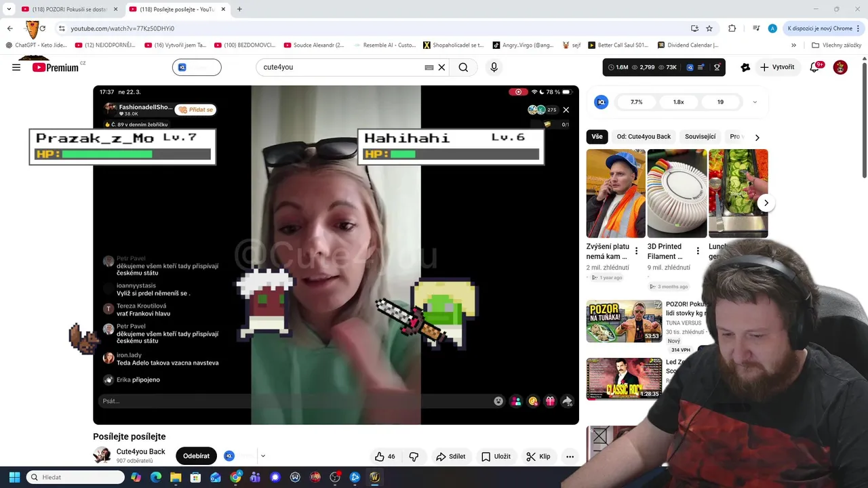Screen dimensions: 868x488
Task: Click the vidIQ list icon in stats bar
Action: tap(702, 67)
